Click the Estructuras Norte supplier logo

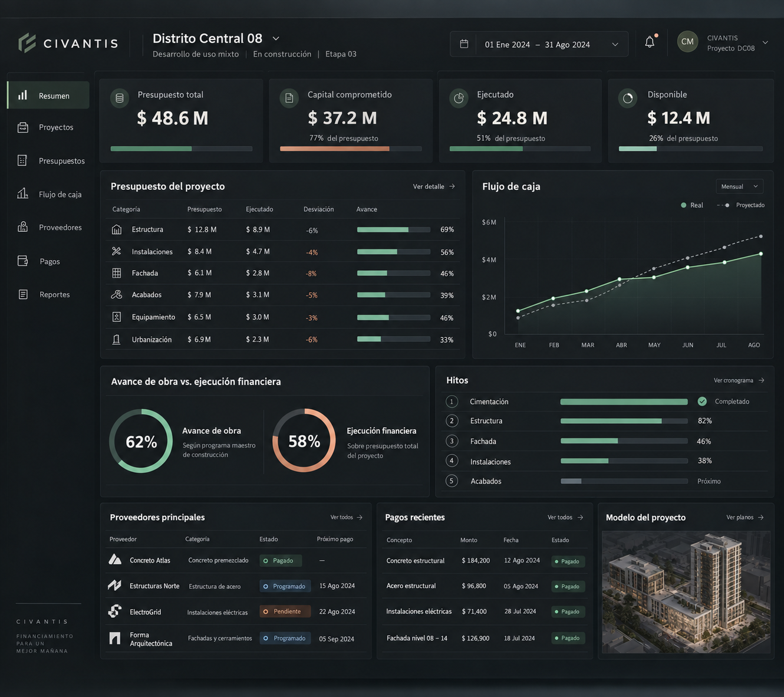click(115, 586)
